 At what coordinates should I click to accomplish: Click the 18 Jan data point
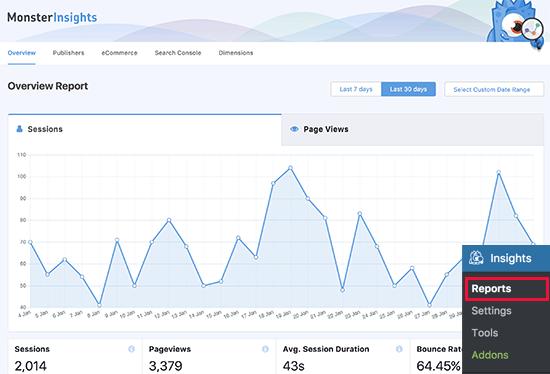click(273, 183)
